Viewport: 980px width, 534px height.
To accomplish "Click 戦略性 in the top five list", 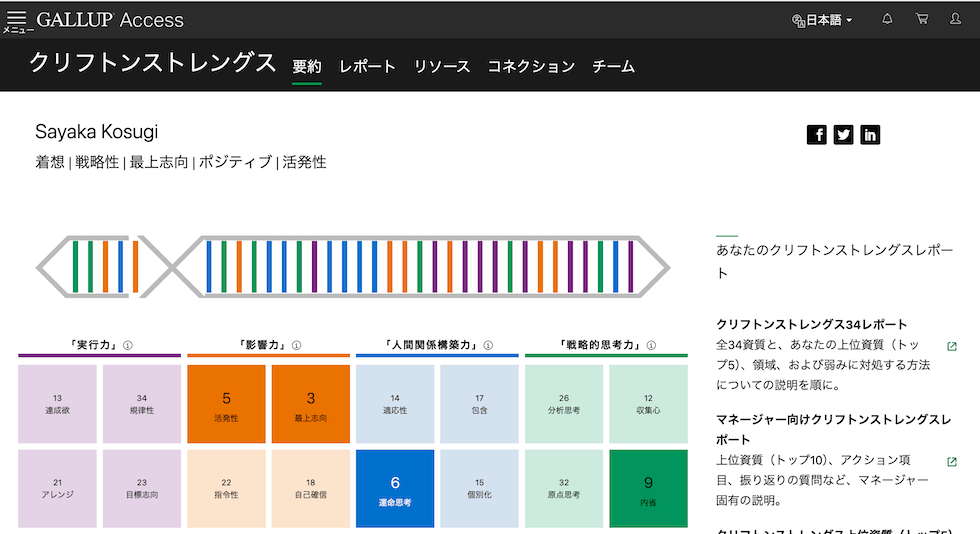I will coord(97,163).
